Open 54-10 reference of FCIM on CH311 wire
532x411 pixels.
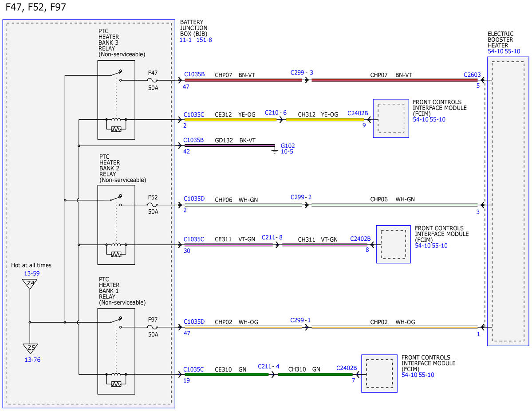click(422, 246)
